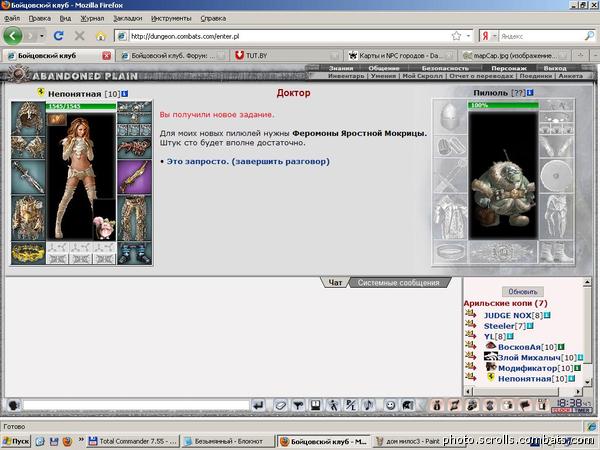Open Закладки menu
600x450 pixels.
click(x=127, y=18)
